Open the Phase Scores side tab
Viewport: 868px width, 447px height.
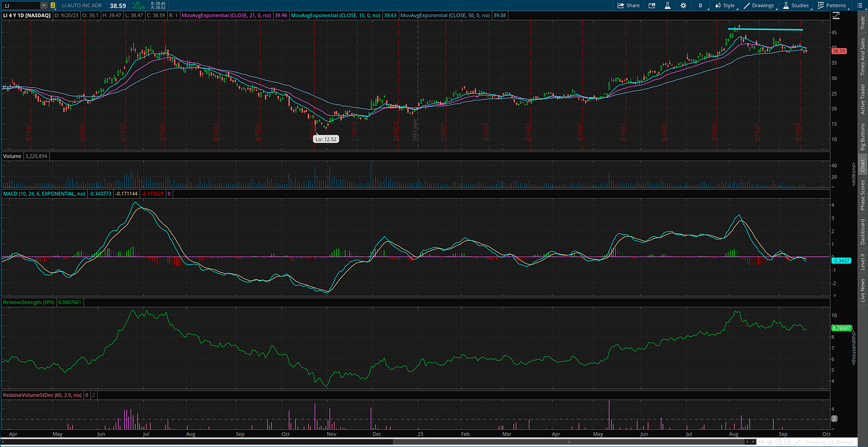862,195
